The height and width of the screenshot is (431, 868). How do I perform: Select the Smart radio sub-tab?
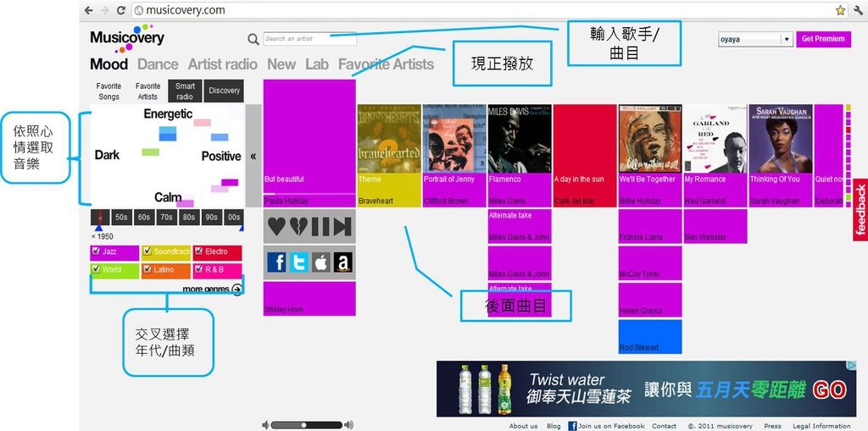185,91
